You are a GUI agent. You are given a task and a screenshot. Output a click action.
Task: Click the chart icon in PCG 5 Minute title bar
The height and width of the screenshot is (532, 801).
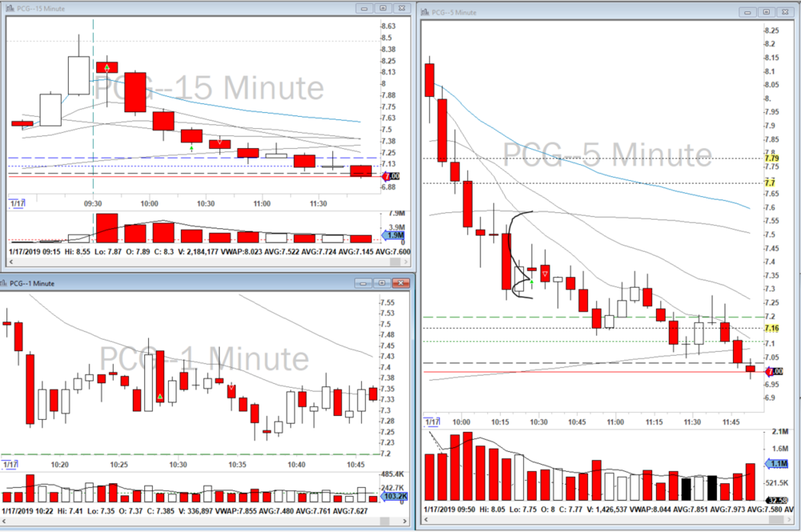(425, 12)
